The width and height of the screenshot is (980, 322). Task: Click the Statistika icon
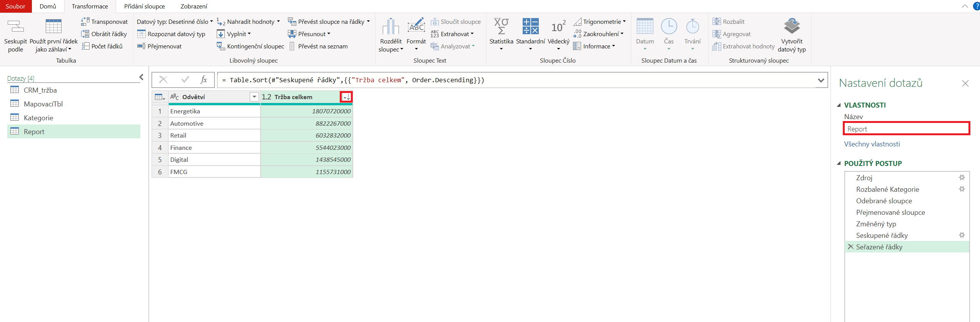click(x=501, y=26)
